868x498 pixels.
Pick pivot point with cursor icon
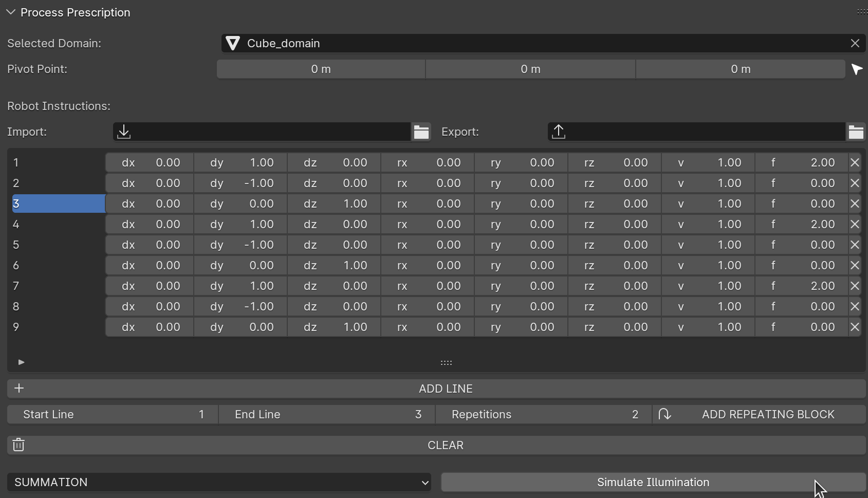tap(857, 69)
